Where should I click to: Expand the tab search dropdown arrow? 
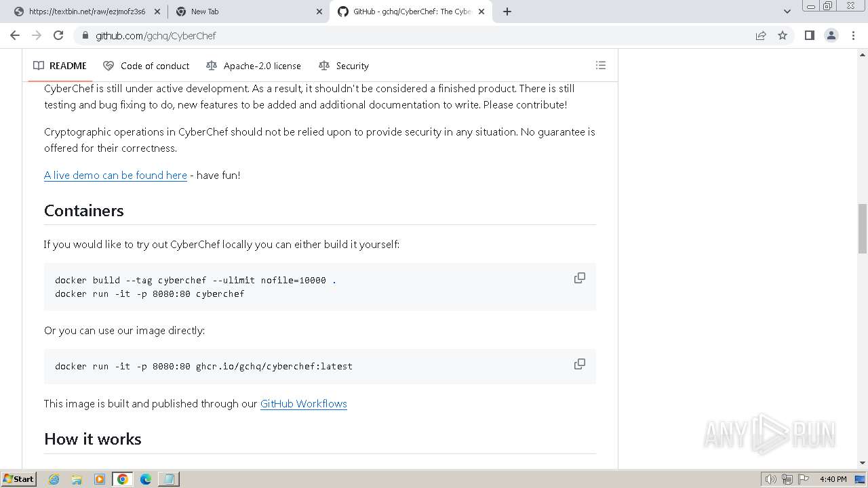pyautogui.click(x=787, y=12)
